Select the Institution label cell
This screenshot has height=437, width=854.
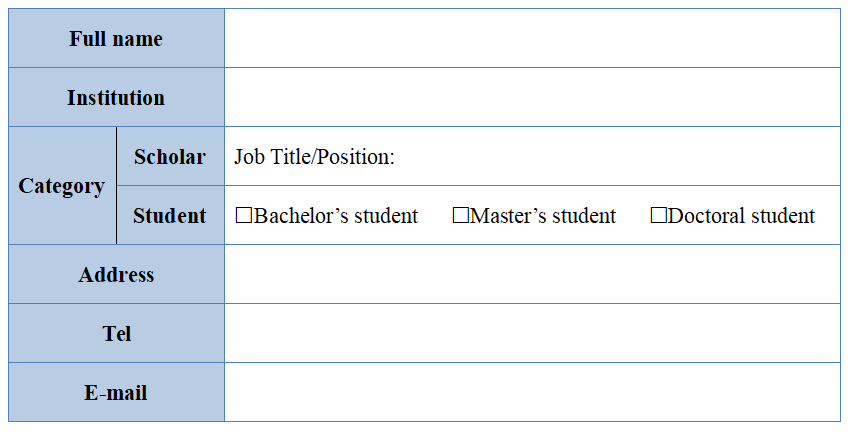tap(116, 98)
